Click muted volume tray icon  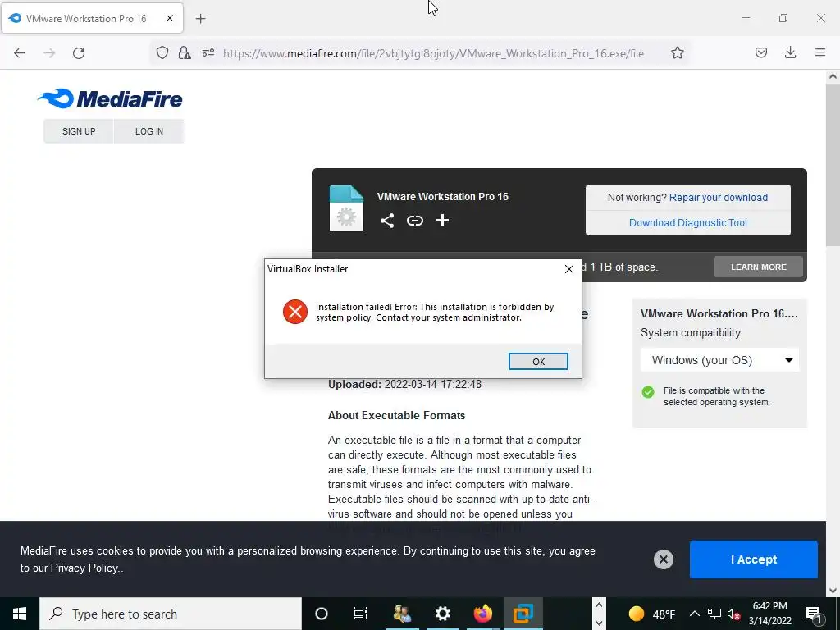pos(733,614)
